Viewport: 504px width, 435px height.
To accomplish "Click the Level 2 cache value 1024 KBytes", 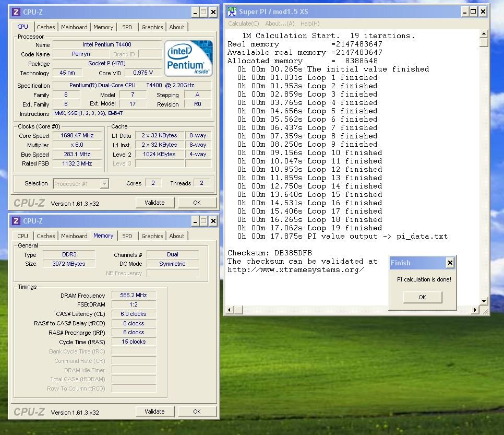I will [x=160, y=154].
